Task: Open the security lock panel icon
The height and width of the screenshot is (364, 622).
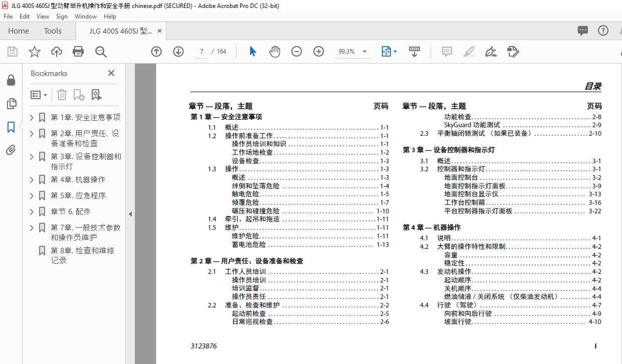Action: point(11,81)
